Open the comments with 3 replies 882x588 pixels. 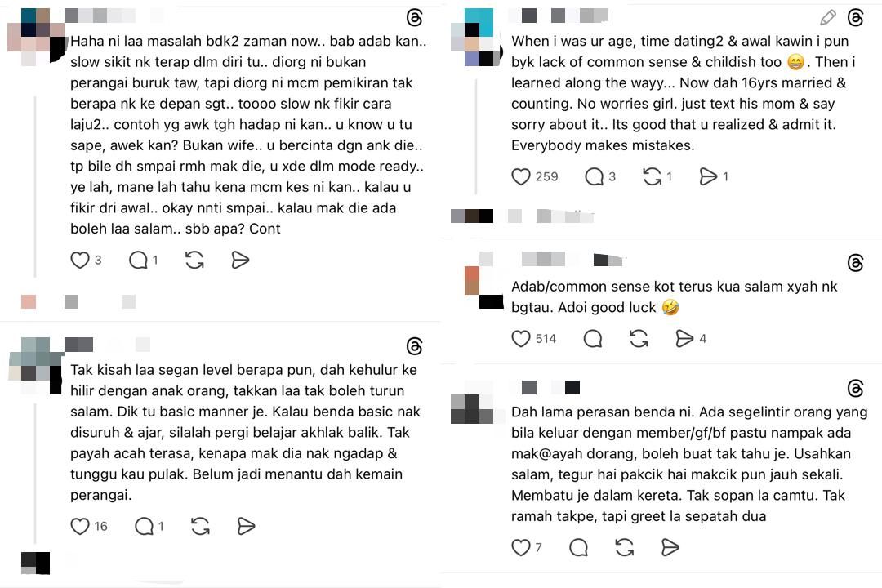click(594, 176)
